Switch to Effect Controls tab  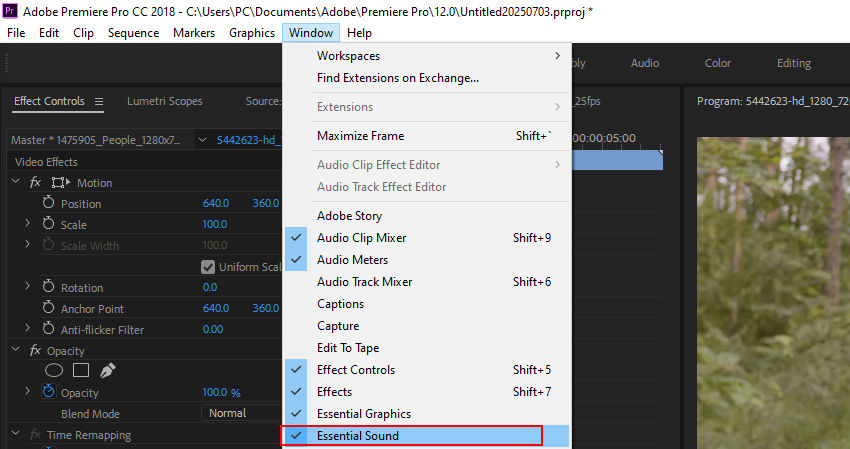pyautogui.click(x=49, y=101)
